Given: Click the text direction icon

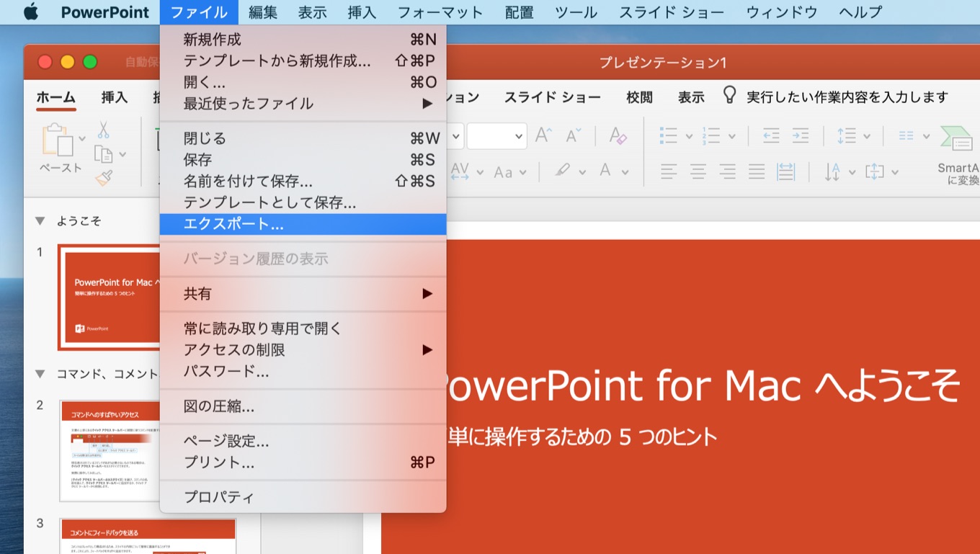Looking at the screenshot, I should point(832,171).
